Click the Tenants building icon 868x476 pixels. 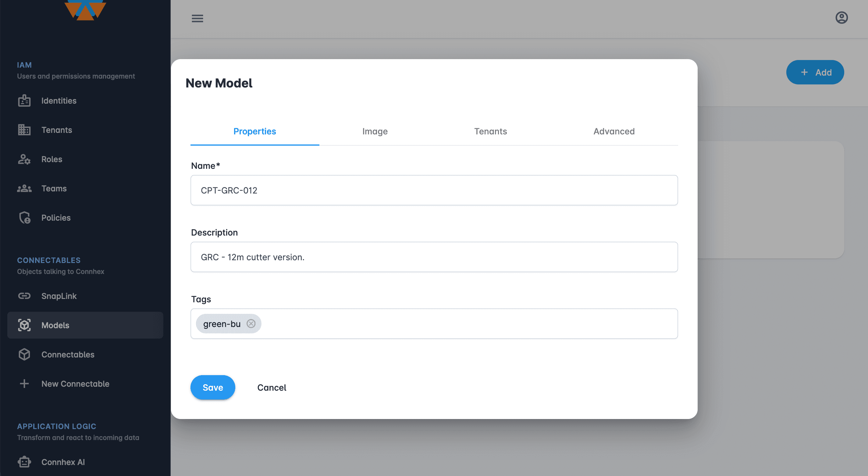(24, 130)
